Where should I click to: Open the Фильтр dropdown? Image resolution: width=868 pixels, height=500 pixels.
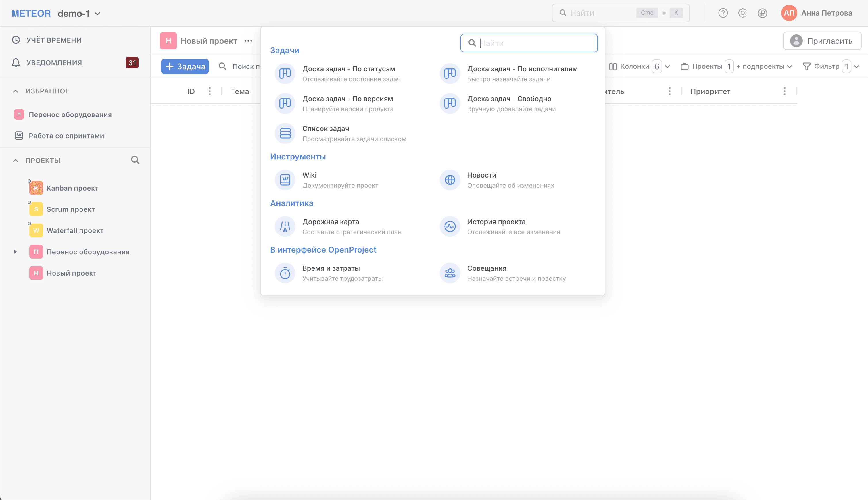tap(831, 66)
